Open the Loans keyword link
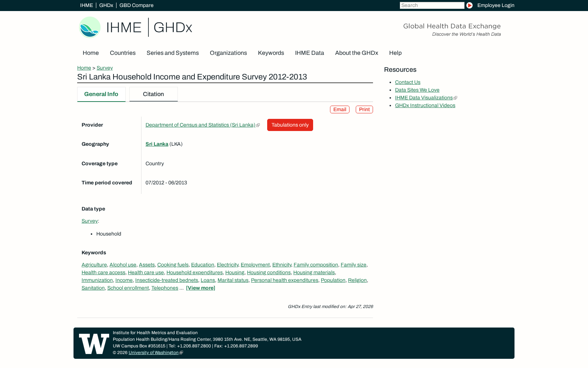The height and width of the screenshot is (368, 588). [208, 280]
